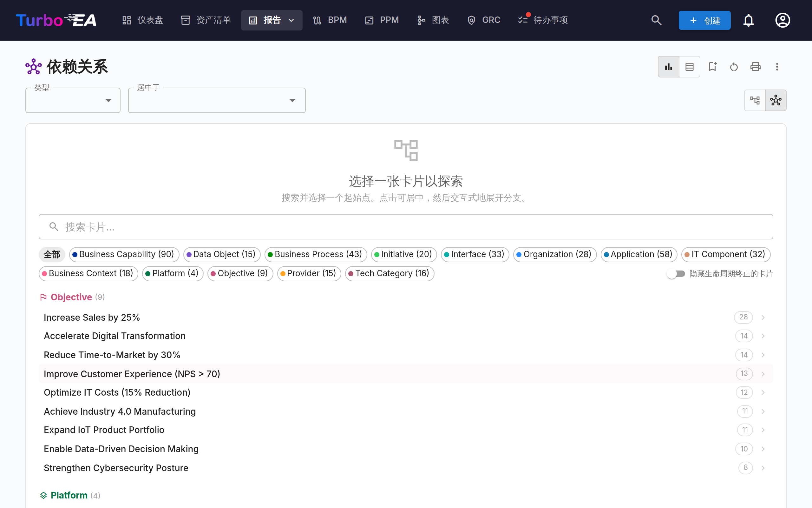The width and height of the screenshot is (812, 508).
Task: Expand the 报告 menu chevron
Action: tap(291, 21)
